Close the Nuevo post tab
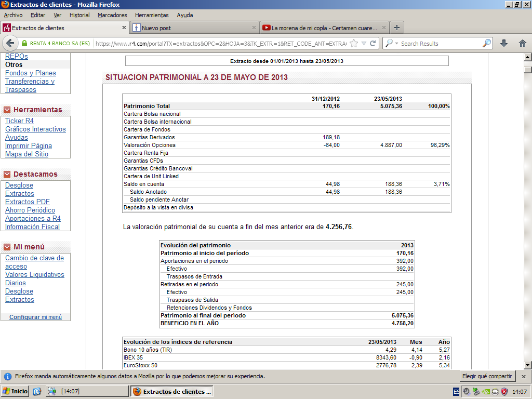Viewport: 532px width, 399px height. pyautogui.click(x=254, y=28)
